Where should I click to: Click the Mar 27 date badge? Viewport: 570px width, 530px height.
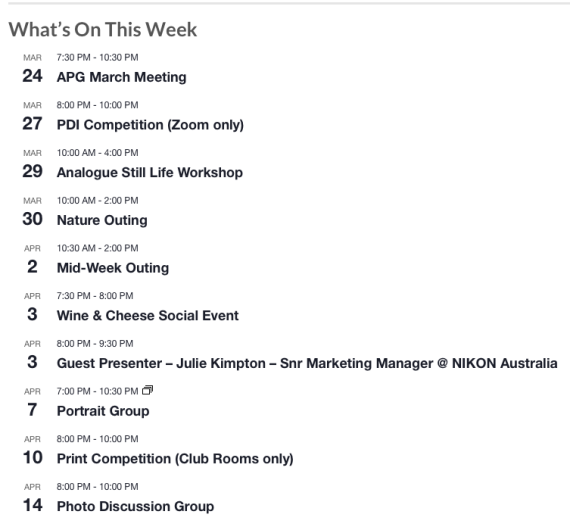(32, 117)
